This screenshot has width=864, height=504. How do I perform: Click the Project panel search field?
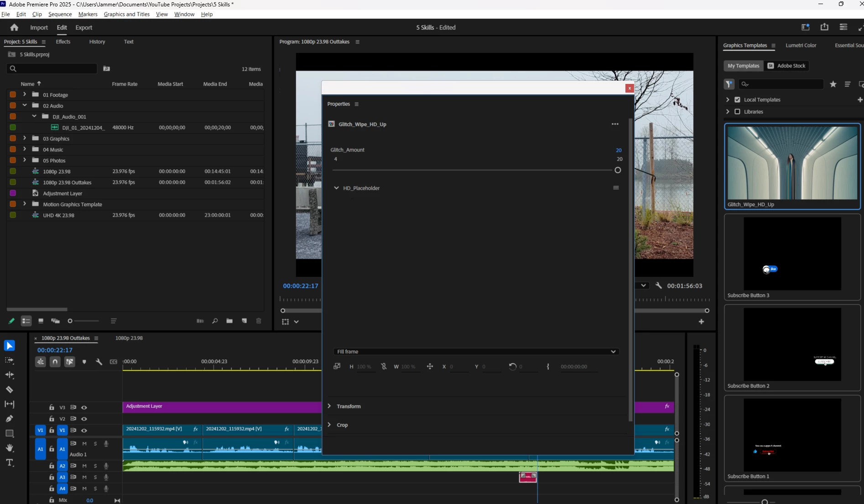pyautogui.click(x=52, y=68)
